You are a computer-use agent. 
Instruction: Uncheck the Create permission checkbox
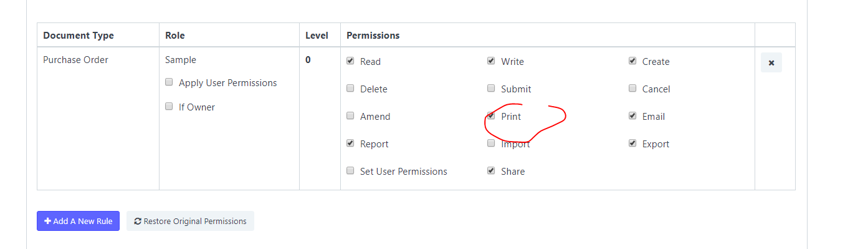pyautogui.click(x=632, y=61)
